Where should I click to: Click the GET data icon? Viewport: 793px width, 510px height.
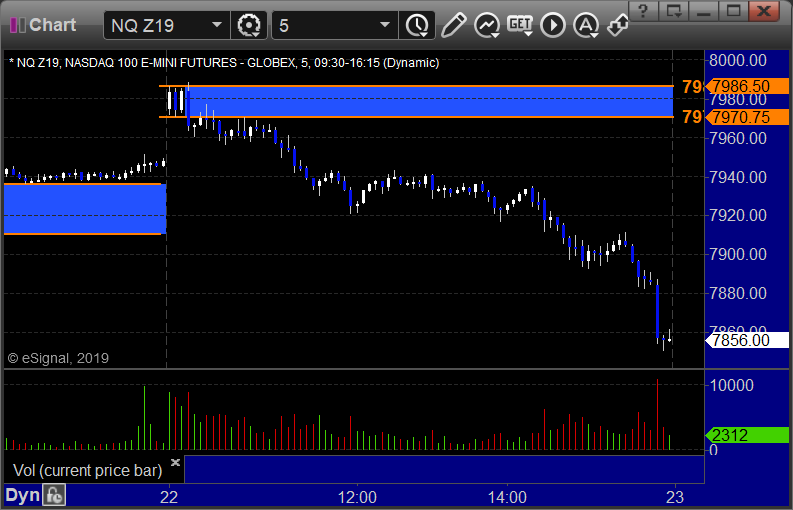click(520, 25)
